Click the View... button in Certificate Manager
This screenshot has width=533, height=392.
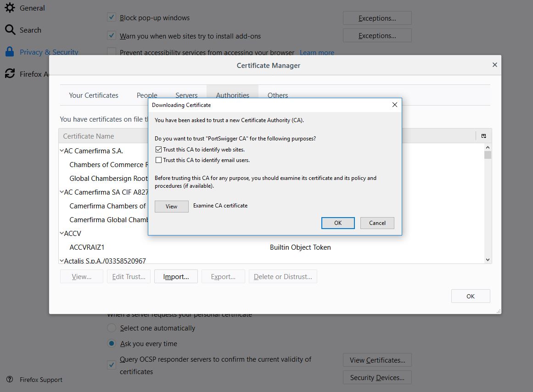pyautogui.click(x=82, y=276)
